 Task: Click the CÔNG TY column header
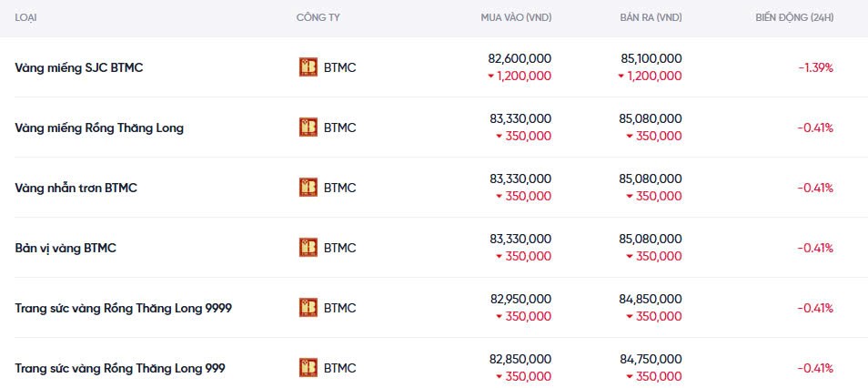[317, 18]
